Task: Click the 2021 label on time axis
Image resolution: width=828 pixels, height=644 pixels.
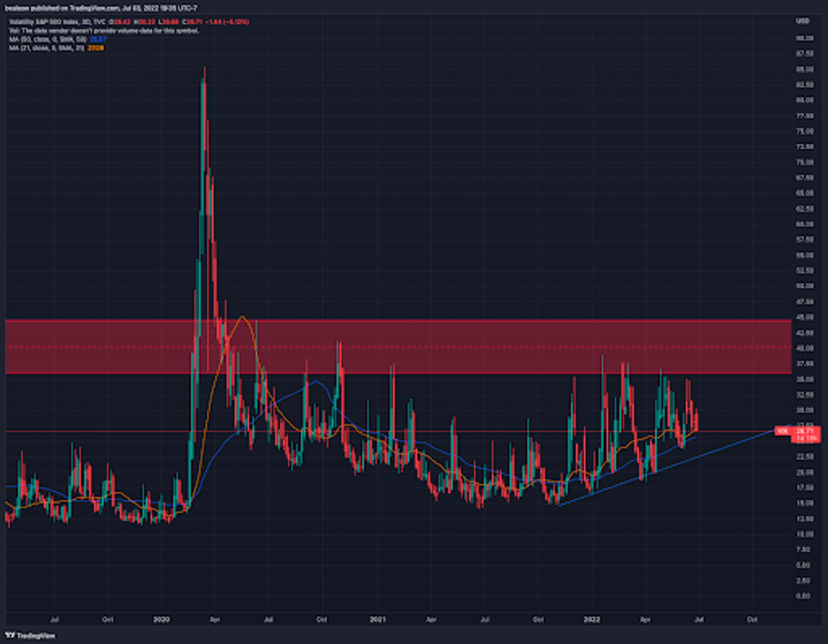Action: click(377, 619)
